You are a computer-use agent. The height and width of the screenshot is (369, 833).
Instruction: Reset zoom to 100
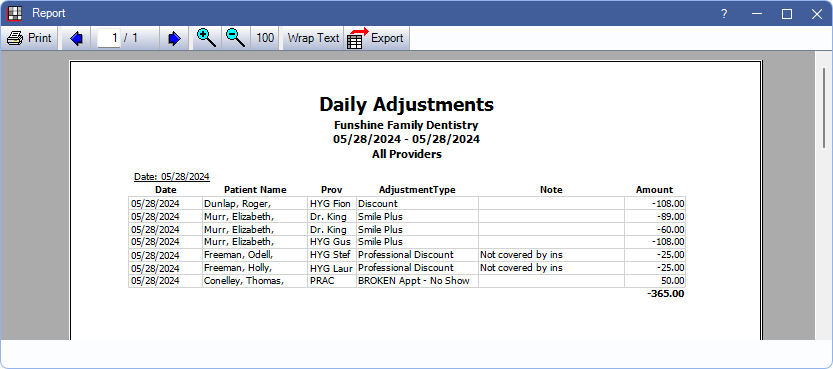[265, 38]
